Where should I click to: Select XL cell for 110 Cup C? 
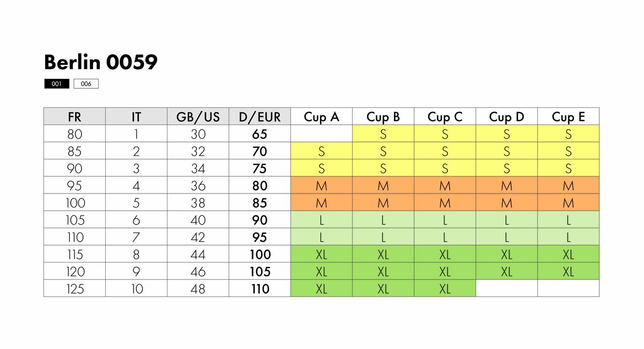(445, 288)
